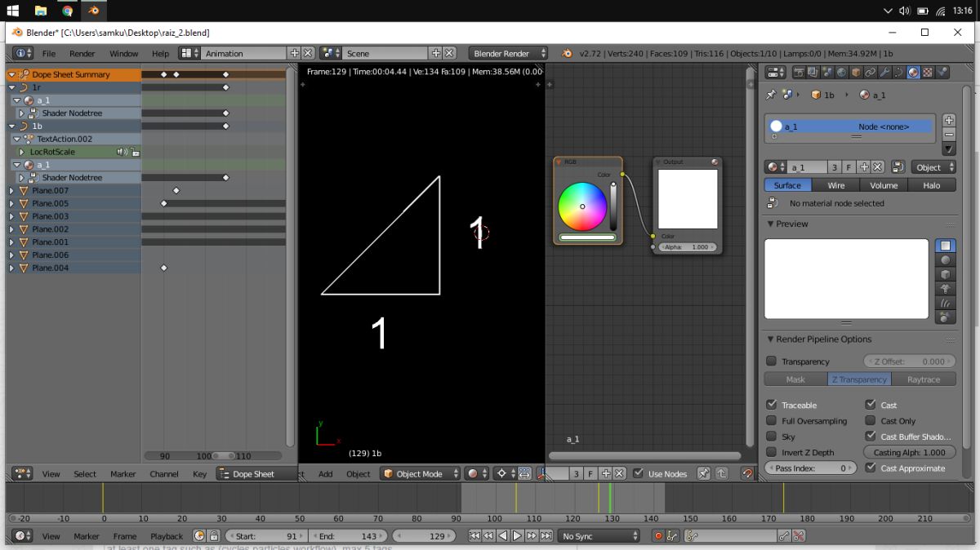Open the Help menu
980x550 pixels.
point(160,53)
